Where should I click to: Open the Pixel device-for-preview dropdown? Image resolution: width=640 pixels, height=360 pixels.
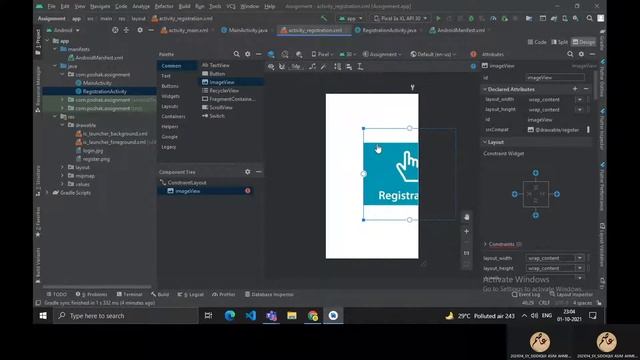pos(322,54)
